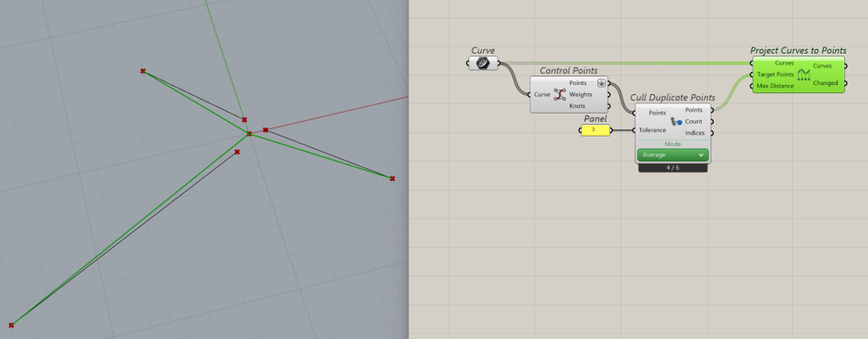This screenshot has width=868, height=339.
Task: Click the yellow Panel with value 3
Action: (595, 130)
